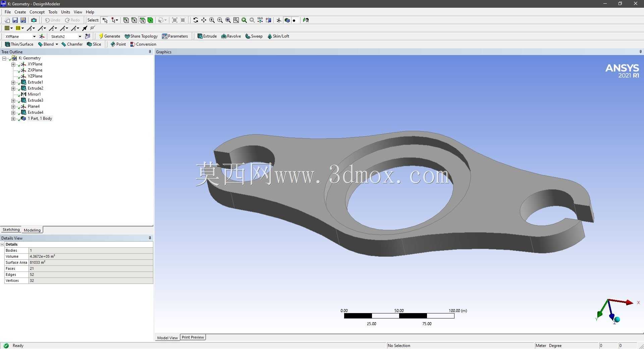Save the project with the first disk icon
This screenshot has width=644, height=349.
(15, 20)
